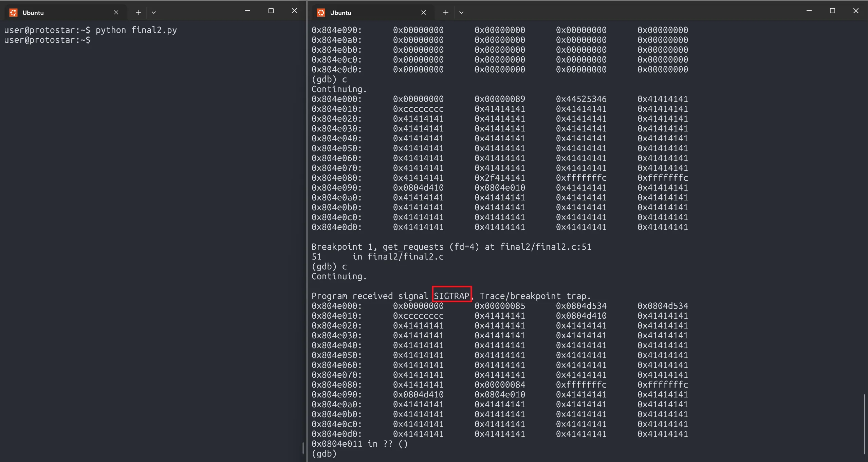Close the Ubuntu tab in the left terminal
Viewport: 868px width, 462px height.
pos(116,13)
